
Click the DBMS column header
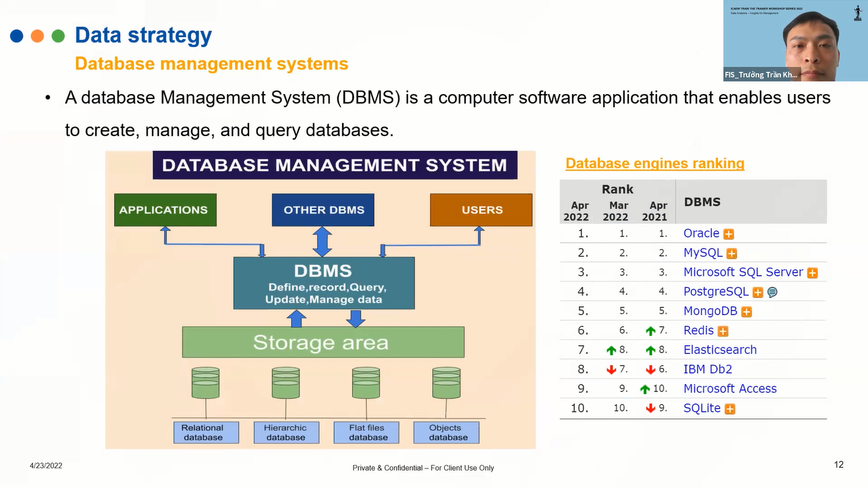coord(702,202)
